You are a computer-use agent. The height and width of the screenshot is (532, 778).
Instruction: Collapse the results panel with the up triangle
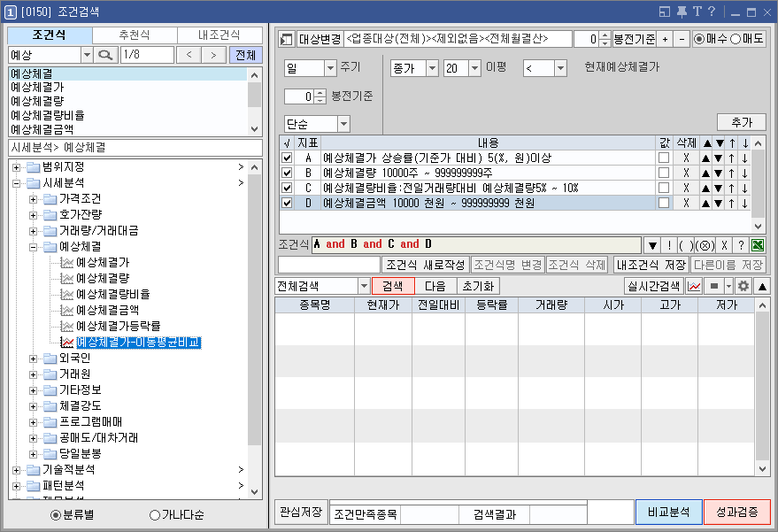[763, 286]
